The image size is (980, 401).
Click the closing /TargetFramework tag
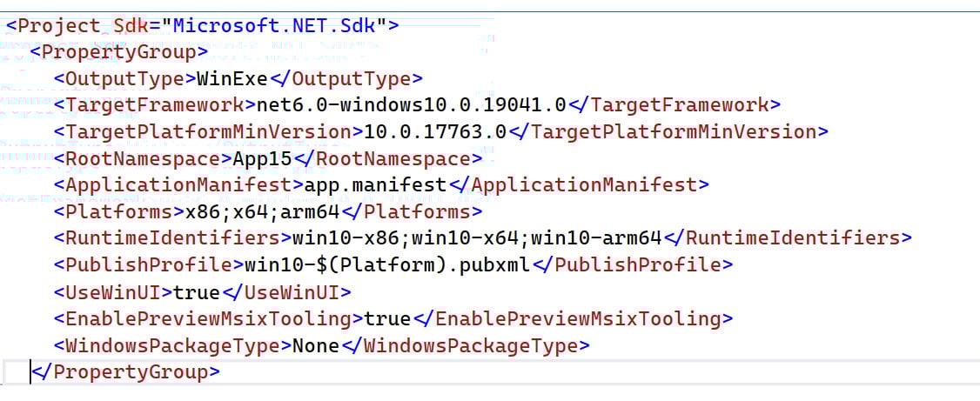[x=674, y=105]
